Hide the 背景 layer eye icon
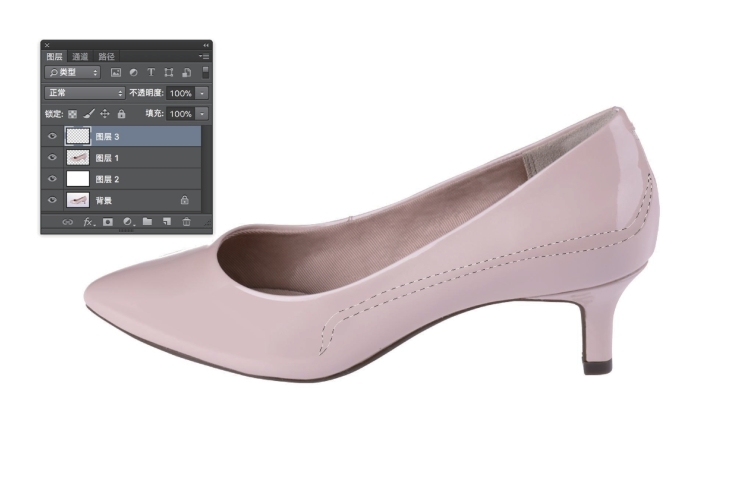The height and width of the screenshot is (488, 734). click(52, 200)
